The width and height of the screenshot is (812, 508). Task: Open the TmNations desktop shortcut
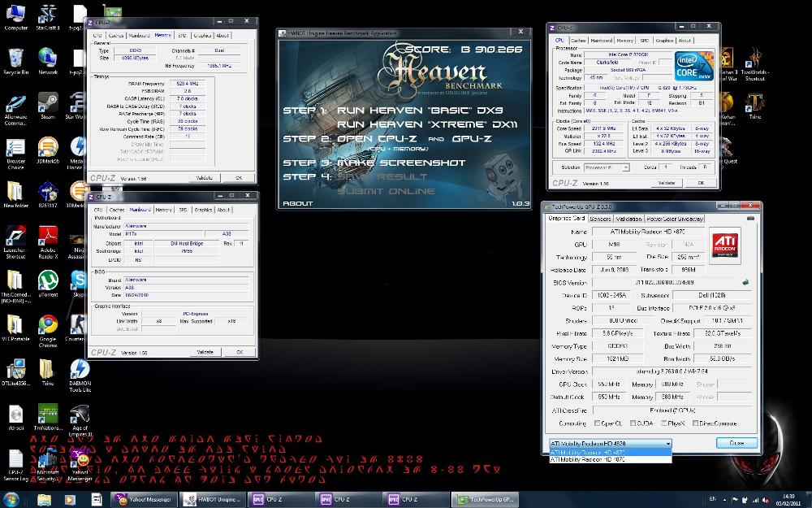click(48, 417)
